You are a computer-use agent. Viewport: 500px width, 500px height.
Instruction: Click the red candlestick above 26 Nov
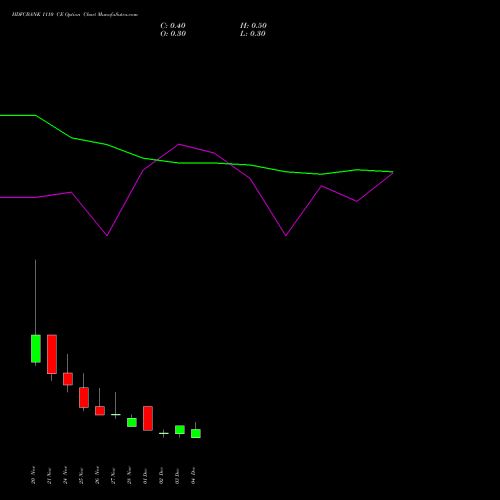pyautogui.click(x=100, y=411)
